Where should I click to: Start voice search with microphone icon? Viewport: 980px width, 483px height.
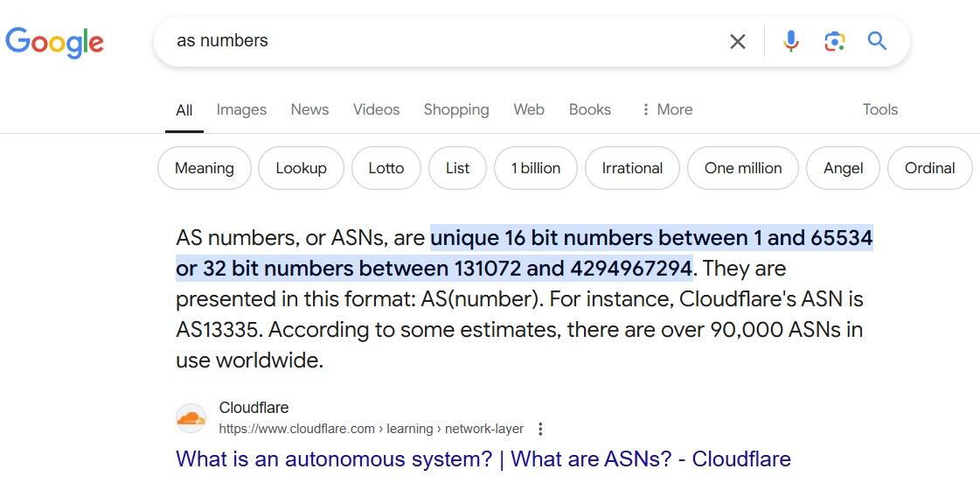click(790, 41)
